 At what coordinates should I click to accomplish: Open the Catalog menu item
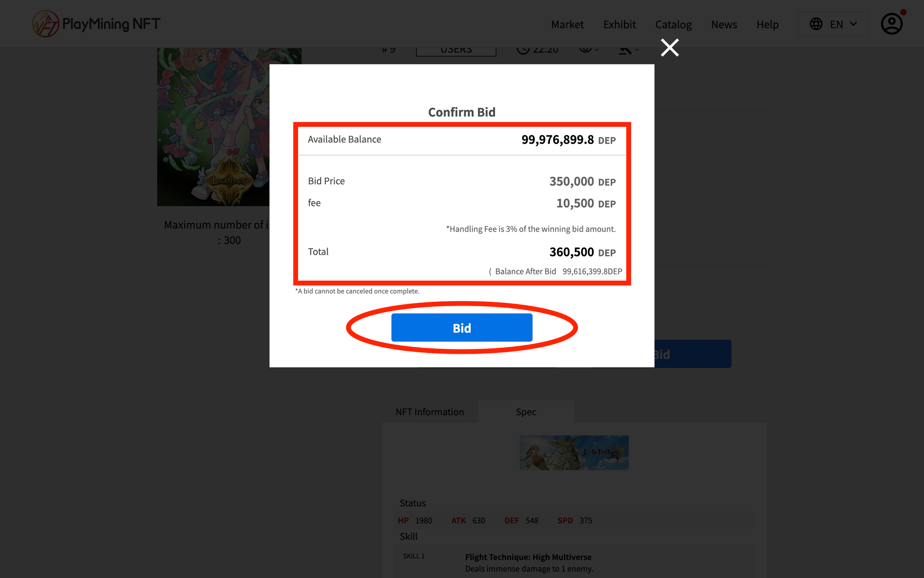point(674,24)
